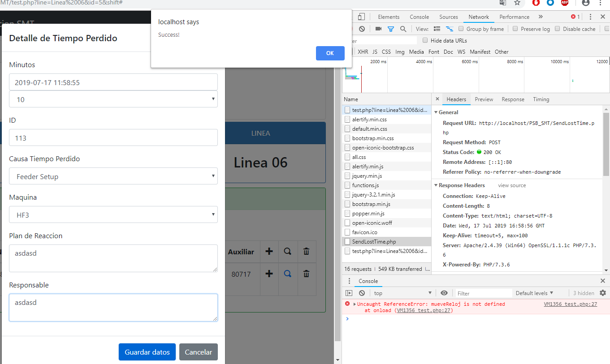This screenshot has width=610, height=364.
Task: Select SendLostTime.php request row
Action: coord(387,242)
